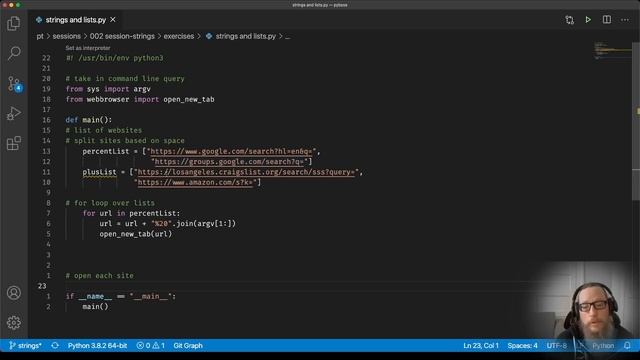Open the Search view in activity bar

[x=13, y=53]
